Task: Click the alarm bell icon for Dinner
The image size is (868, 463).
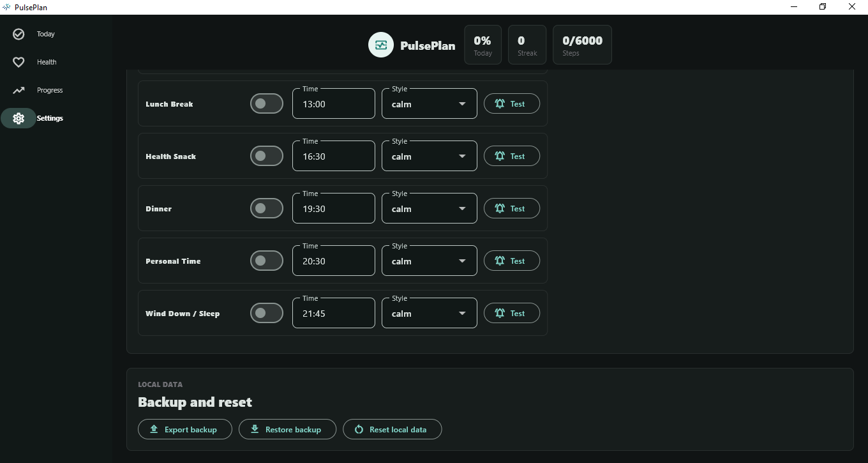Action: [x=500, y=208]
